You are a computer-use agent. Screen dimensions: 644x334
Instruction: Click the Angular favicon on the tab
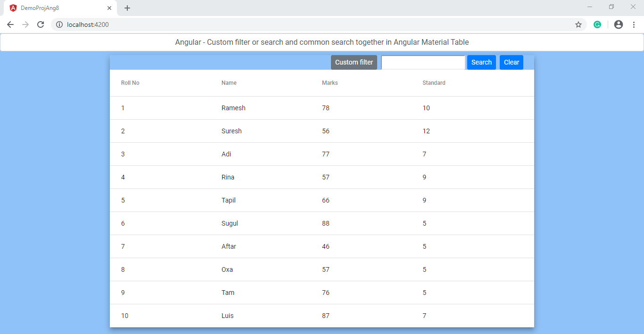click(x=12, y=8)
